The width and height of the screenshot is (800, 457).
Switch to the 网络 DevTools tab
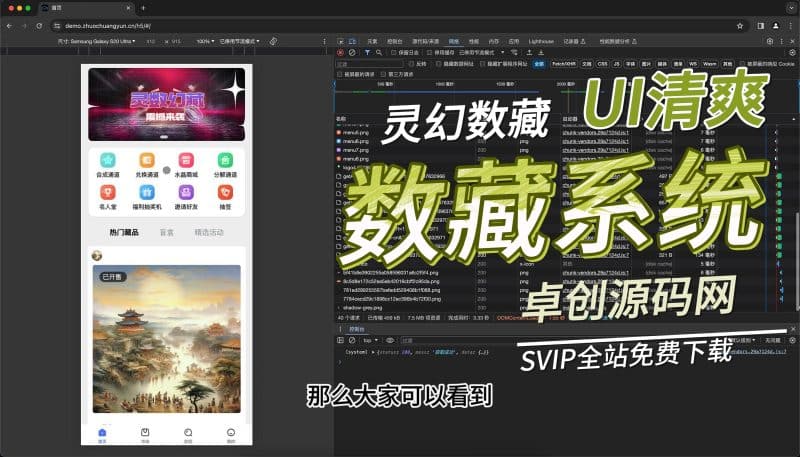tap(454, 41)
